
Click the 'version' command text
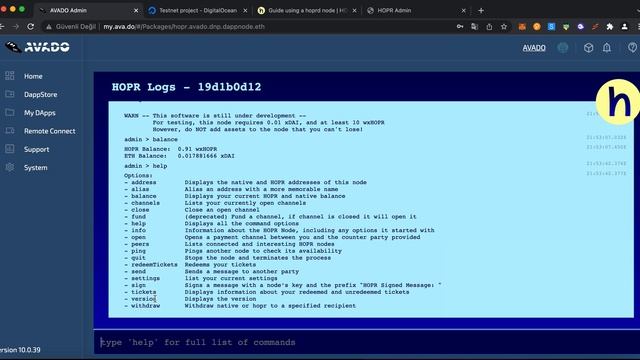(144, 299)
